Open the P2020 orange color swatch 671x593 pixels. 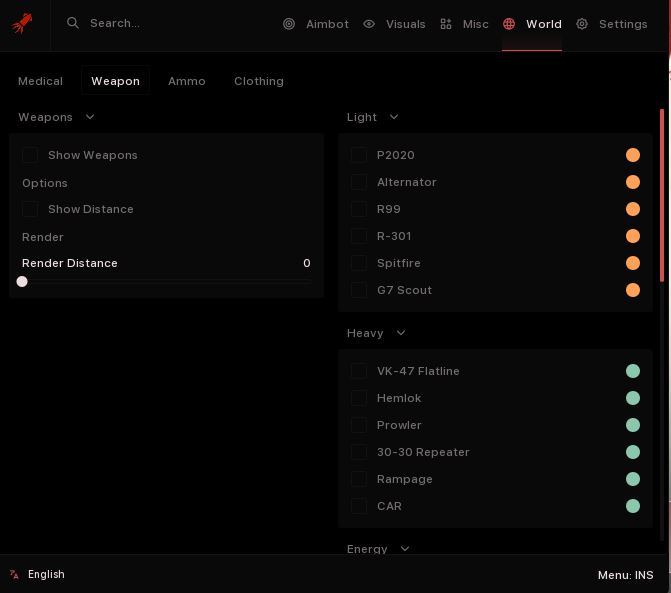click(633, 155)
